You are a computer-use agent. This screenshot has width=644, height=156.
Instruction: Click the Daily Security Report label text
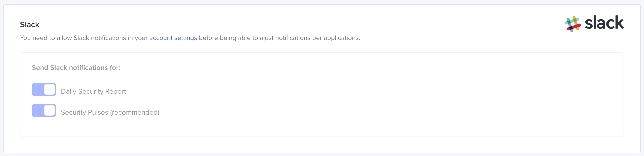[x=93, y=92]
